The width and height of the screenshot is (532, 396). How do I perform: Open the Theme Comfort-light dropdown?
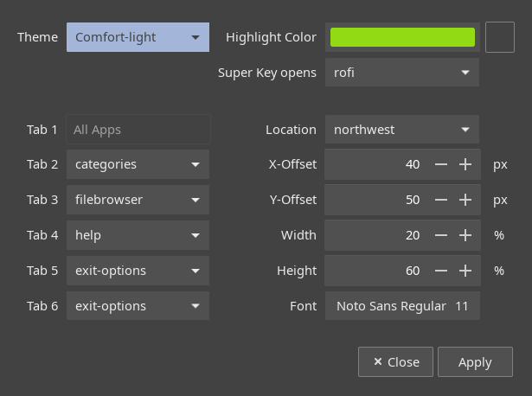click(x=138, y=37)
